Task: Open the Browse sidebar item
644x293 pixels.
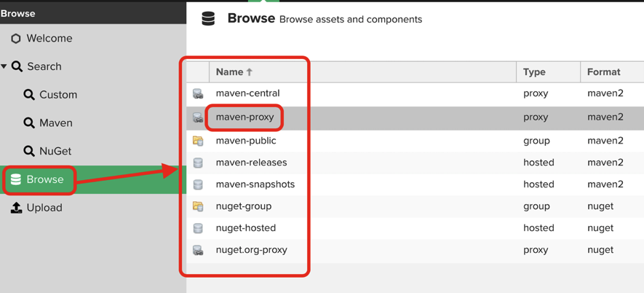Action: pyautogui.click(x=44, y=179)
